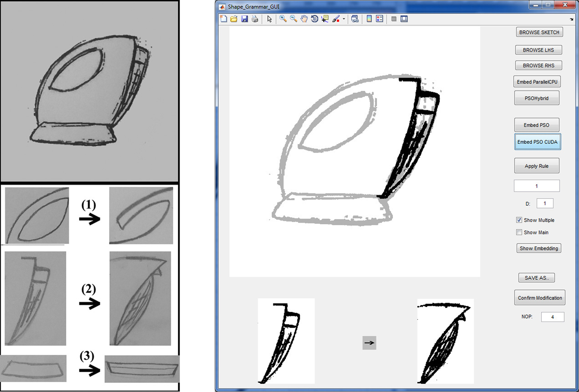
Task: Insert a colorbar from the toolbar
Action: [x=369, y=19]
